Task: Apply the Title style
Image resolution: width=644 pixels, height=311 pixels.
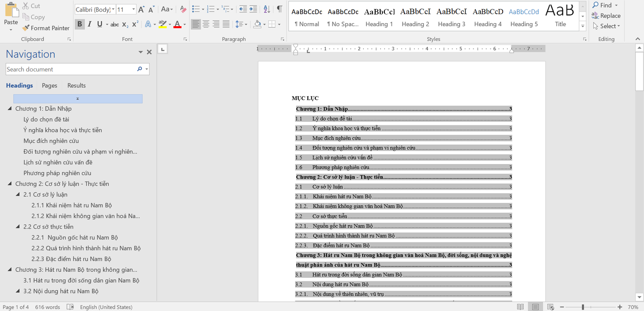Action: coord(560,17)
